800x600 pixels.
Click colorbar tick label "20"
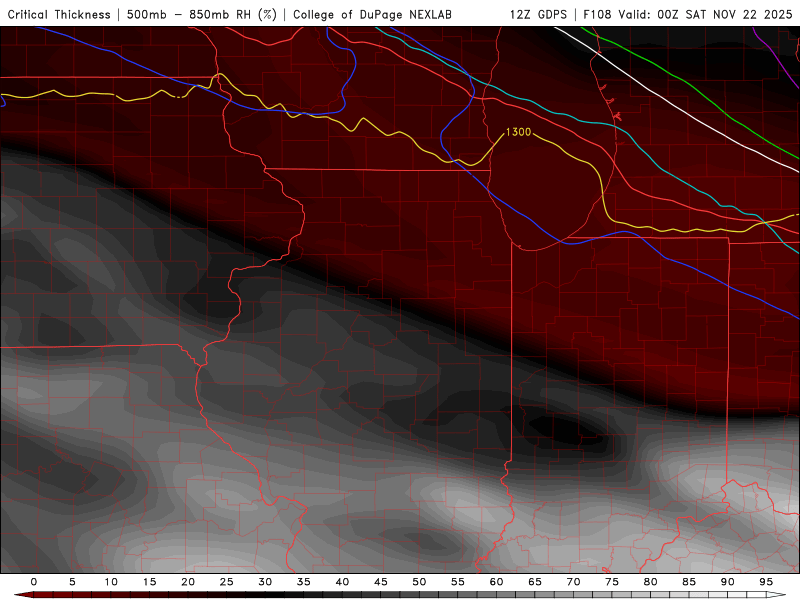[188, 582]
